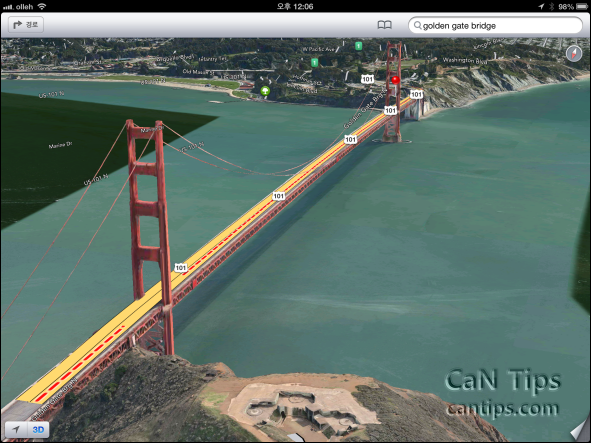Tap the route 1 shield above the park icon
The width and height of the screenshot is (591, 443).
click(314, 62)
